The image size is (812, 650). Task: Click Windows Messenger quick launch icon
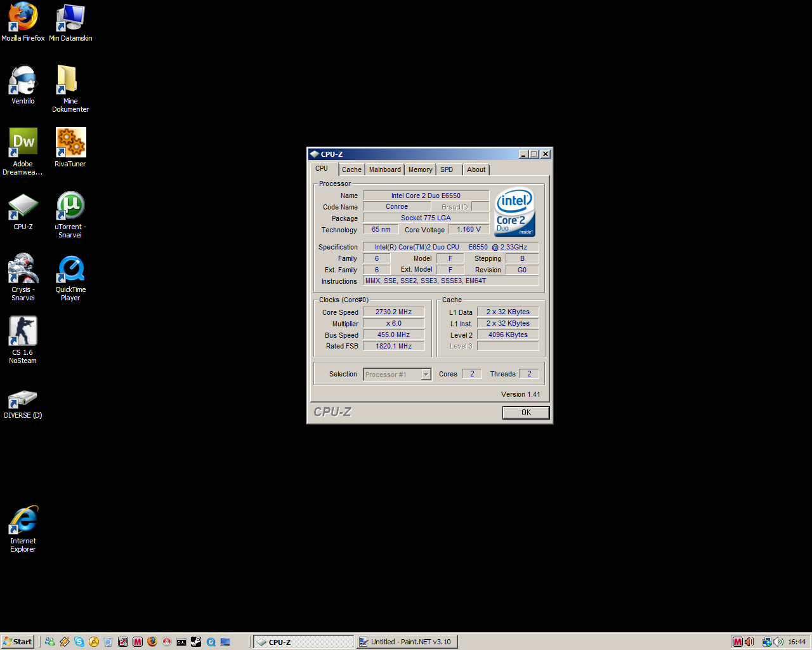click(49, 642)
